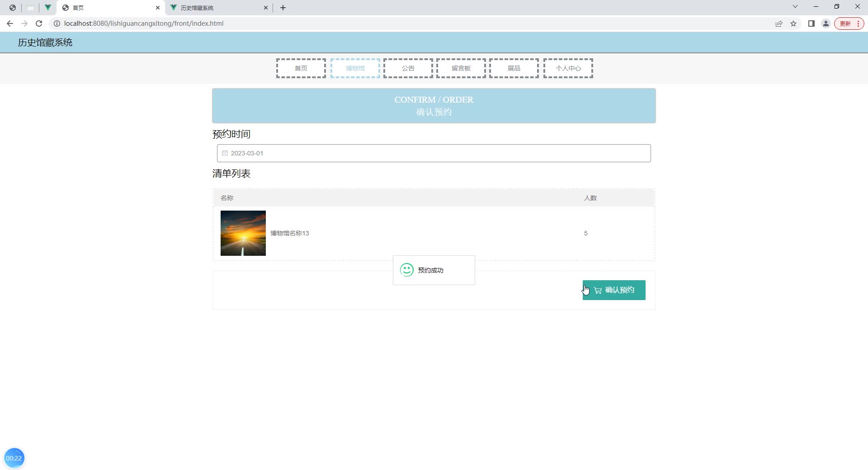This screenshot has height=470, width=868.
Task: Reload the current page
Action: pos(39,23)
